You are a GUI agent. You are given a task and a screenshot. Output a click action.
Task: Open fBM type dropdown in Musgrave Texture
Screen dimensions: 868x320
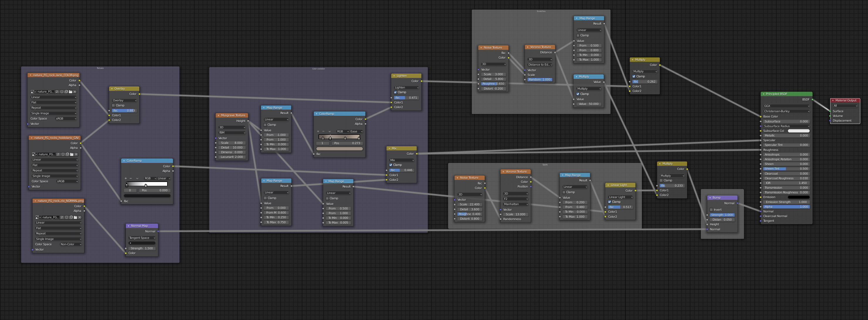point(232,133)
